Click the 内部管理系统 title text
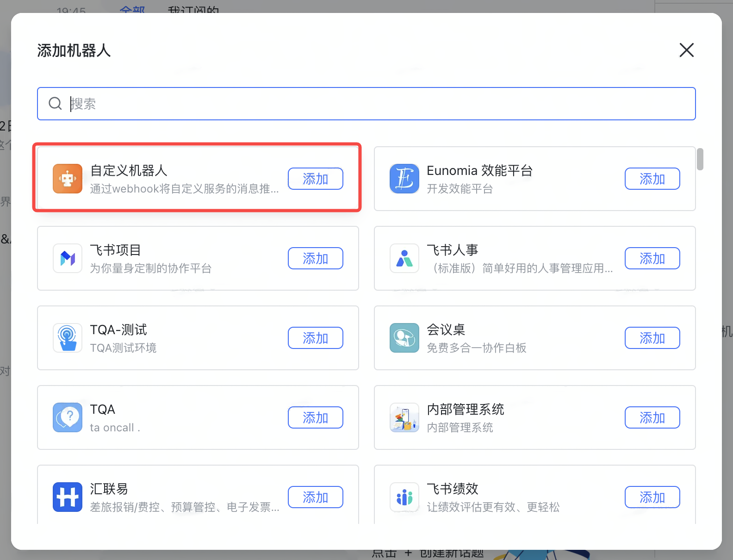733x560 pixels. click(x=466, y=409)
